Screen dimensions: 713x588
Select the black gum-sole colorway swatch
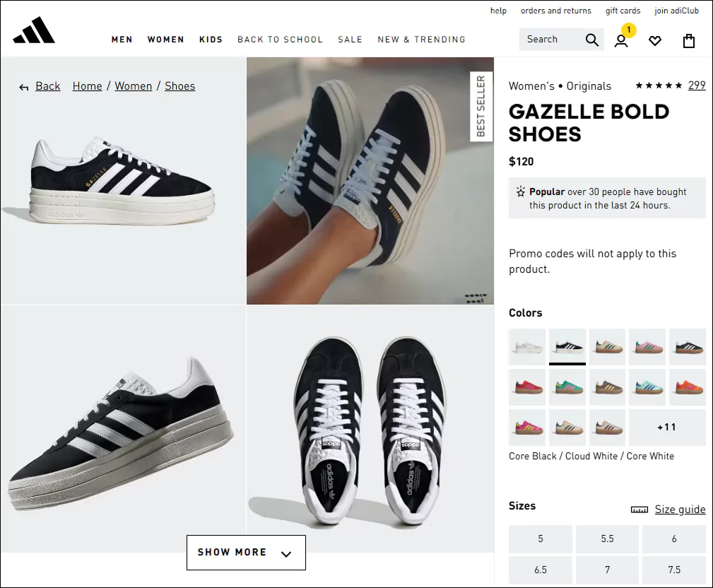click(x=688, y=347)
